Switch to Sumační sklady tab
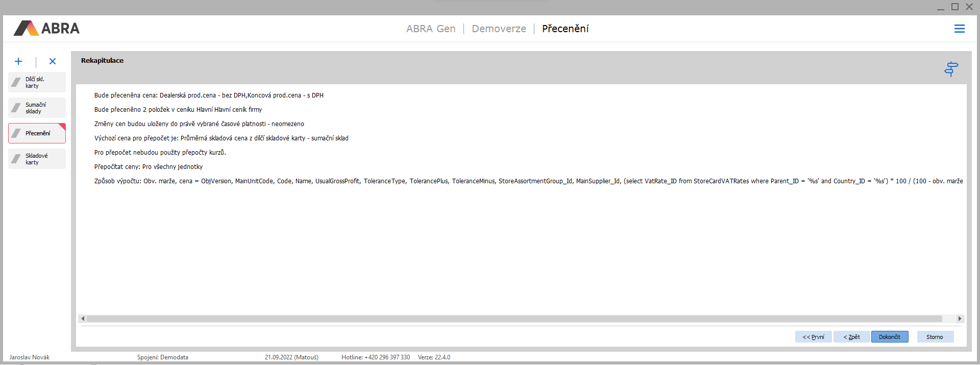This screenshot has height=365, width=980. [x=37, y=108]
